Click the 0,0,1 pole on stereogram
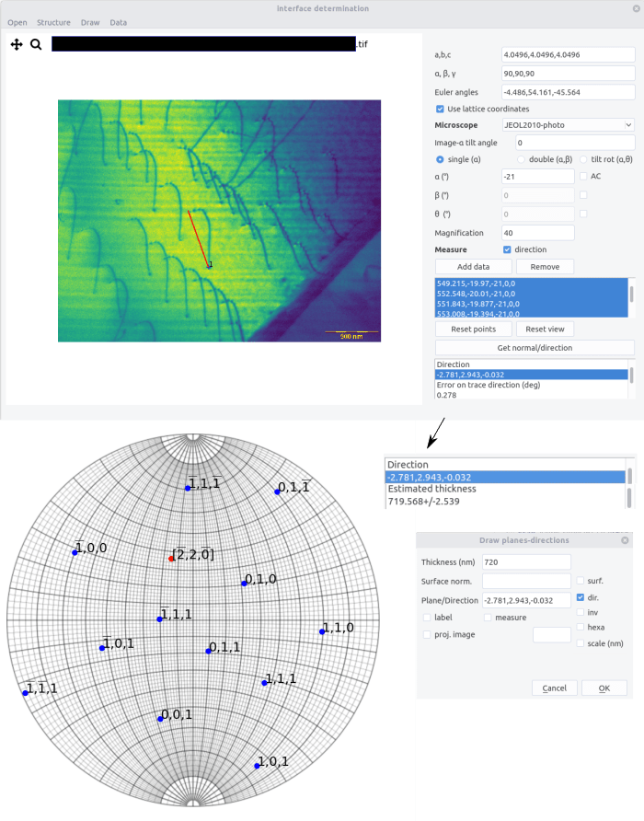Viewport: 644px width, 821px height. 160,718
